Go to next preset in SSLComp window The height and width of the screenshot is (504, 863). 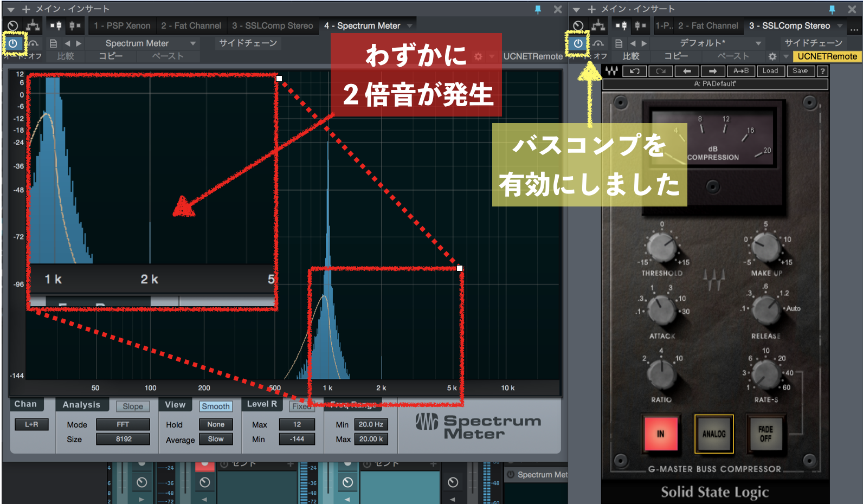tap(644, 43)
